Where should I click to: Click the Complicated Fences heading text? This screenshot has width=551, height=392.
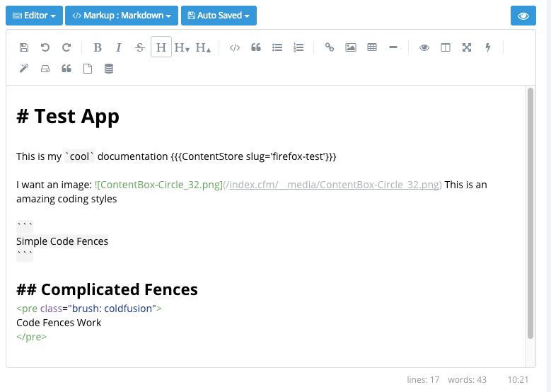[119, 289]
